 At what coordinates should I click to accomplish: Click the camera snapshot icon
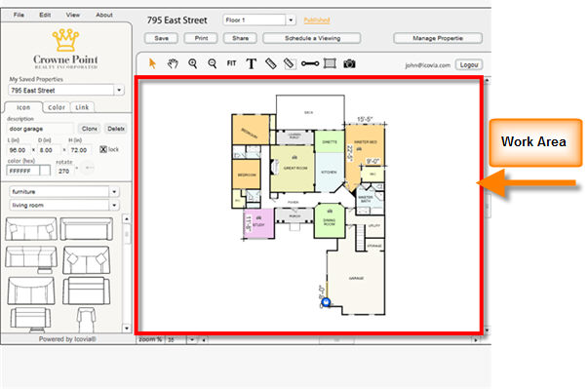(349, 63)
